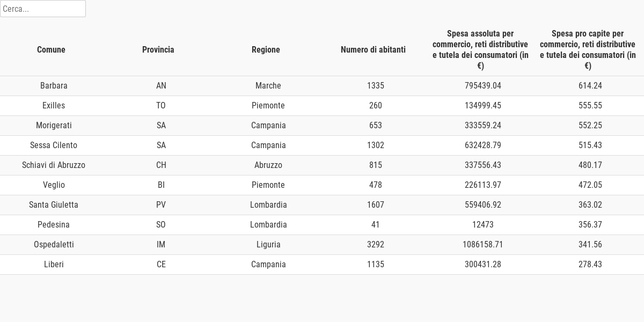Select the Veglio comune cell
644x322 pixels.
54,185
